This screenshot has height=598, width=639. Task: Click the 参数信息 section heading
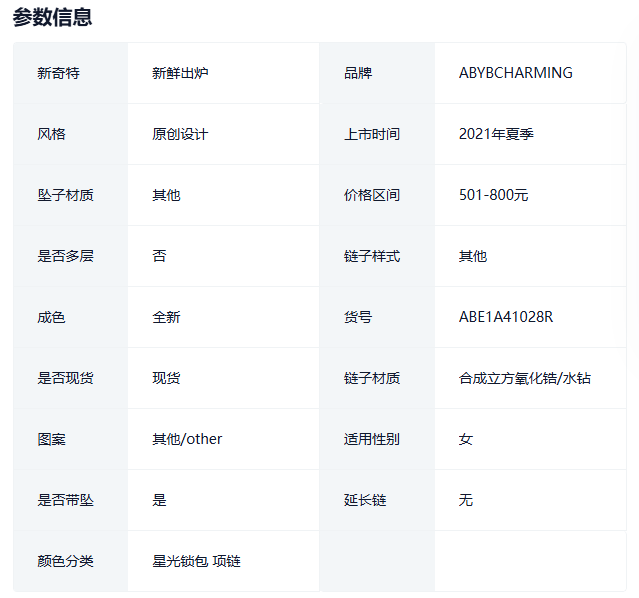pos(52,17)
